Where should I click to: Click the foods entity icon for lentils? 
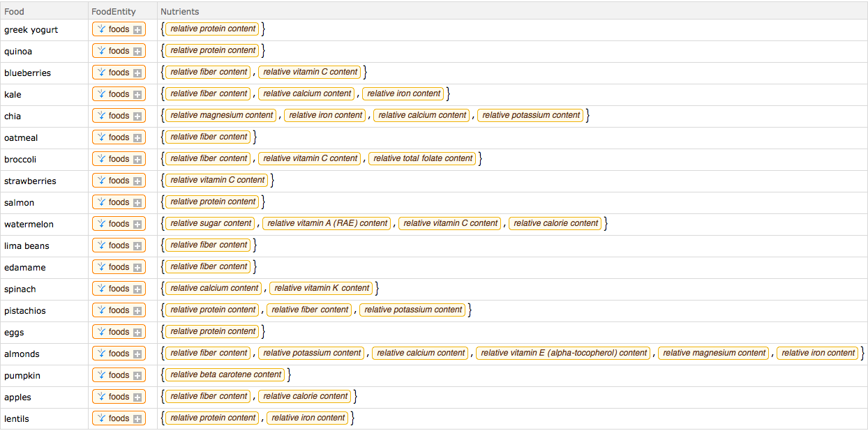(101, 418)
